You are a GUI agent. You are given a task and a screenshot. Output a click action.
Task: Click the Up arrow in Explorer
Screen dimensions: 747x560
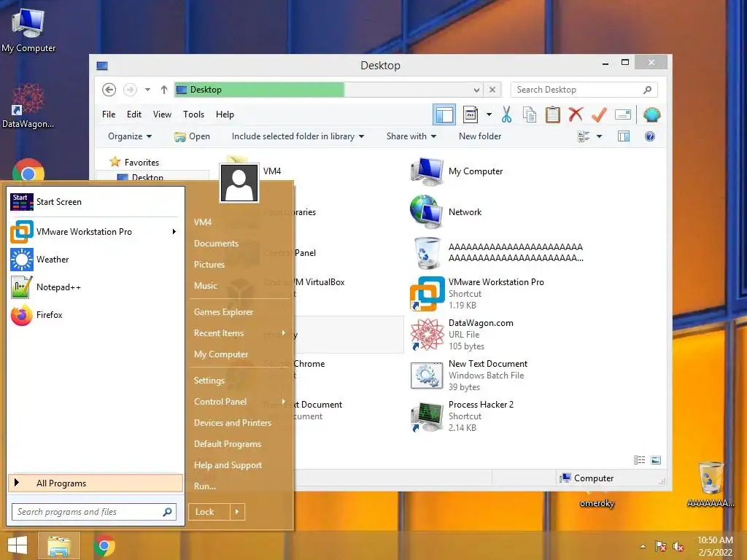[164, 90]
